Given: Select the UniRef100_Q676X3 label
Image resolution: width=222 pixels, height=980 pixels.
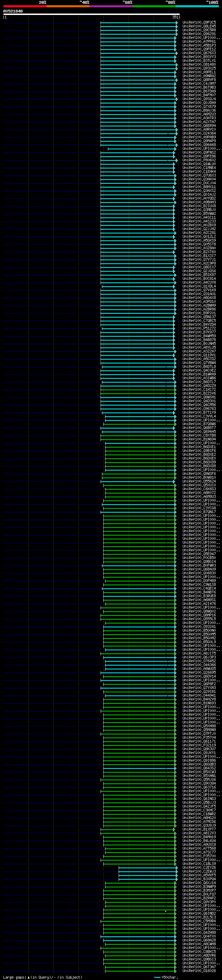Looking at the screenshot, I should (199, 53).
